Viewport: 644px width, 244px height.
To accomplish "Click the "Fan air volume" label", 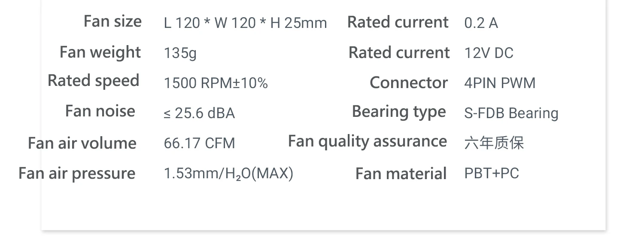I will [x=82, y=143].
